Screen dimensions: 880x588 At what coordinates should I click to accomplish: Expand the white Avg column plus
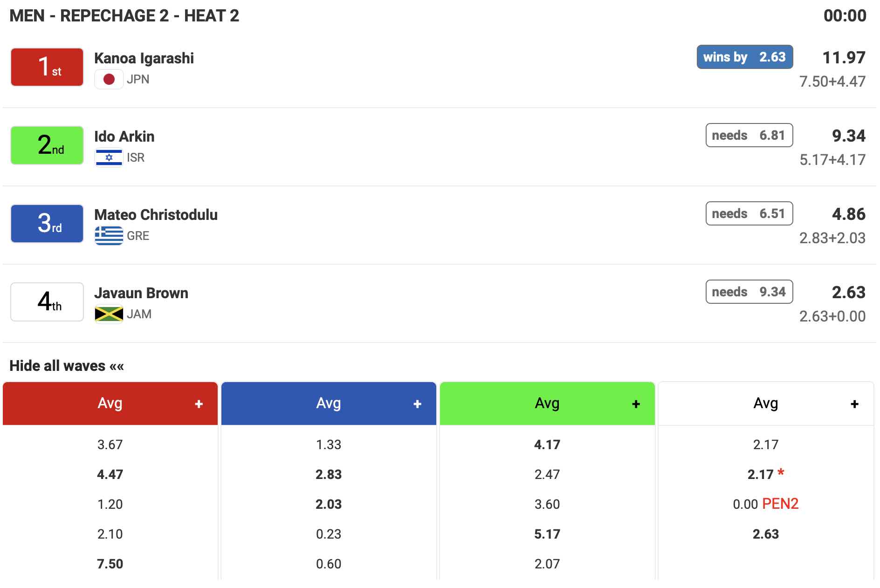854,404
